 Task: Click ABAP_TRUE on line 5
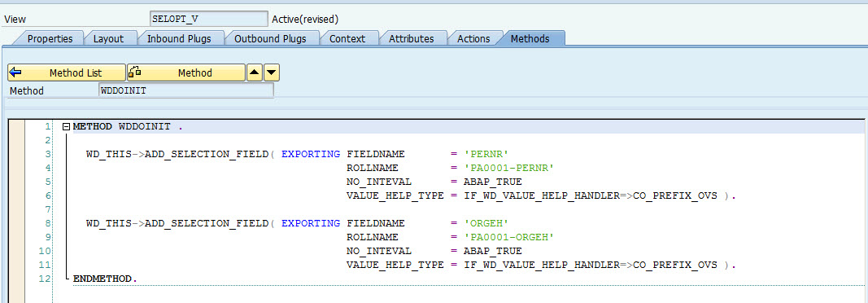point(492,182)
